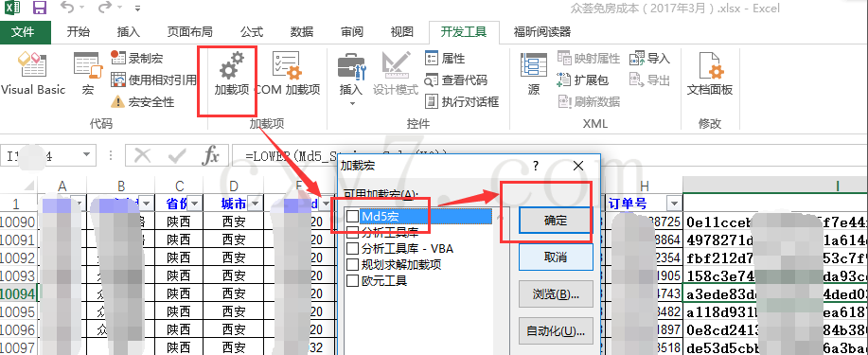Save the workbook from quick access toolbar
The width and height of the screenshot is (868, 355).
(x=40, y=8)
